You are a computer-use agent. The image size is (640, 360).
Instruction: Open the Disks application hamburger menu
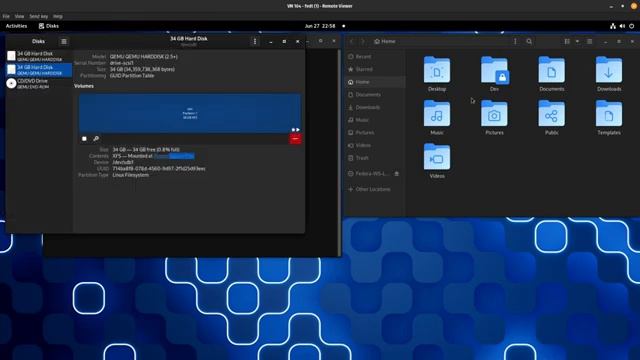64,41
